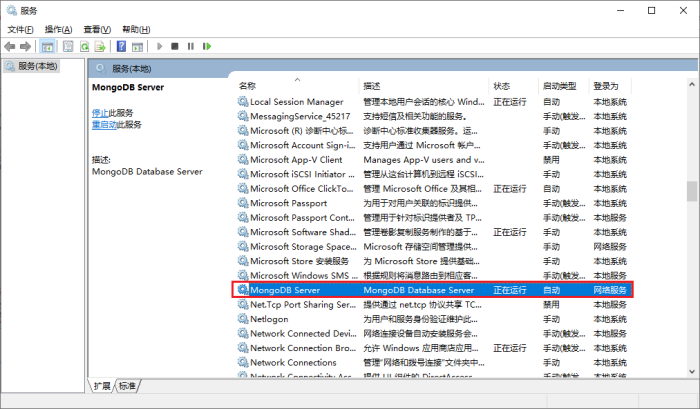Click the gear icon beside Netlogon
Image resolution: width=700 pixels, height=409 pixels.
pyautogui.click(x=243, y=319)
